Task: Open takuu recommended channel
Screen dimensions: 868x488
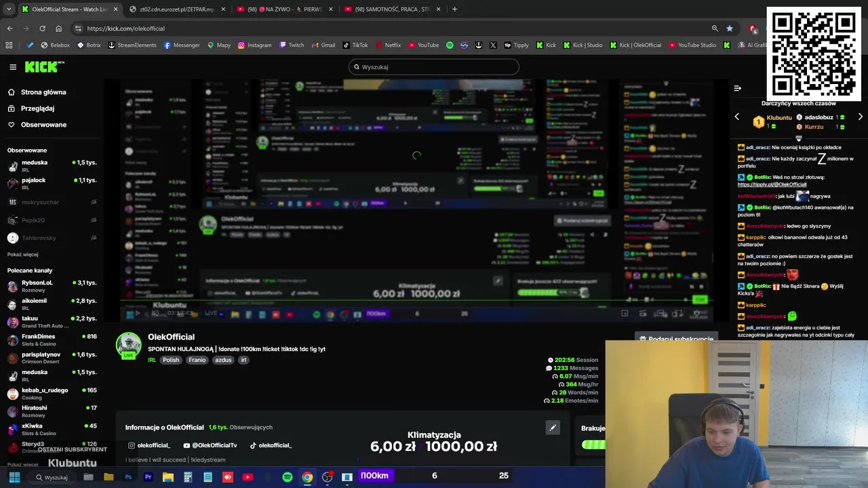Action: click(52, 322)
